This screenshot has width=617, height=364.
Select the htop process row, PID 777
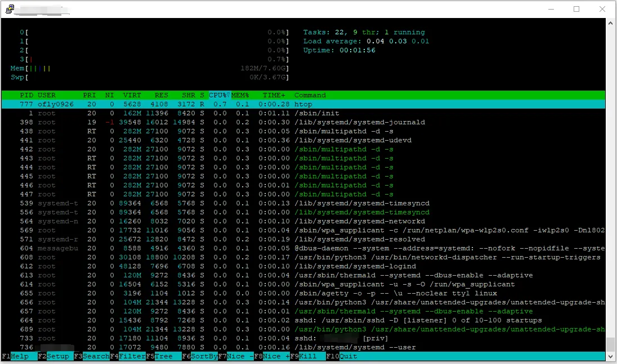(303, 104)
